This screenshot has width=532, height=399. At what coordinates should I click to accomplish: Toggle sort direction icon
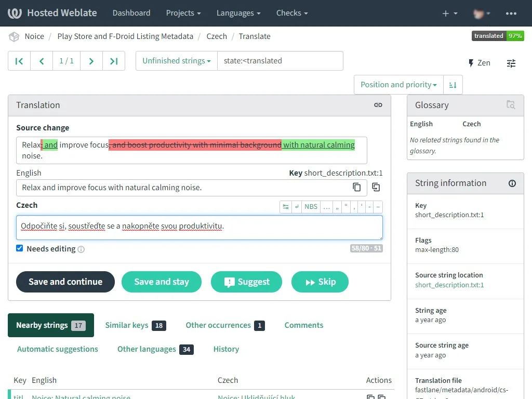pyautogui.click(x=453, y=85)
